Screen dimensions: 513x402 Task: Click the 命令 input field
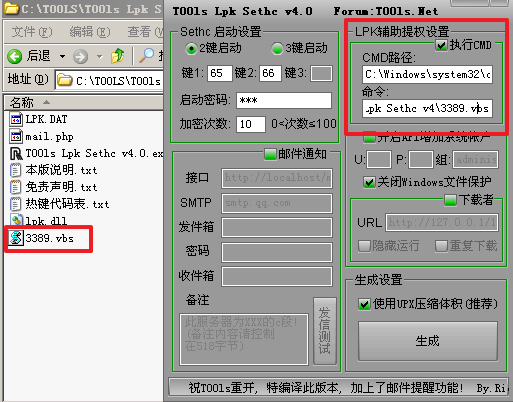(427, 108)
